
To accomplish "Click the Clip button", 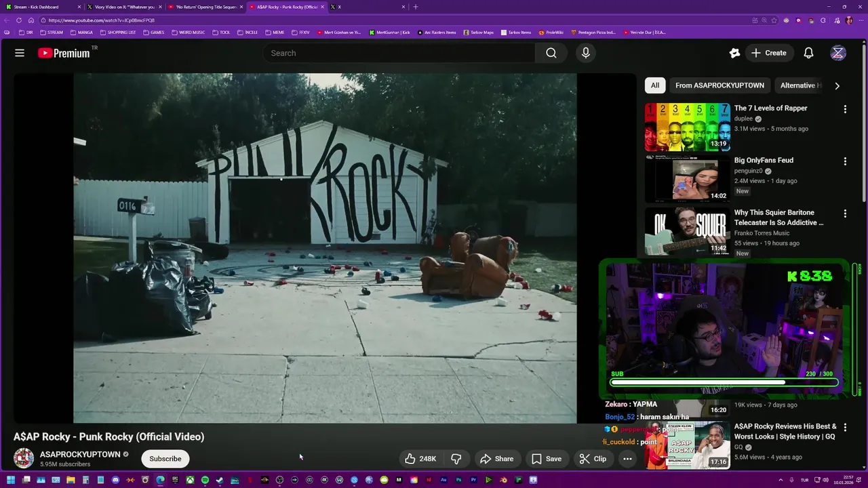I will 593,459.
